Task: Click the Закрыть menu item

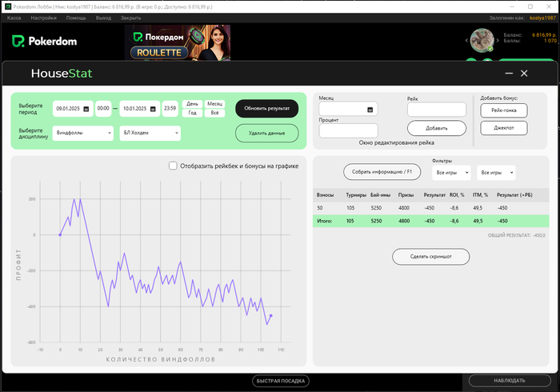Action: point(130,18)
